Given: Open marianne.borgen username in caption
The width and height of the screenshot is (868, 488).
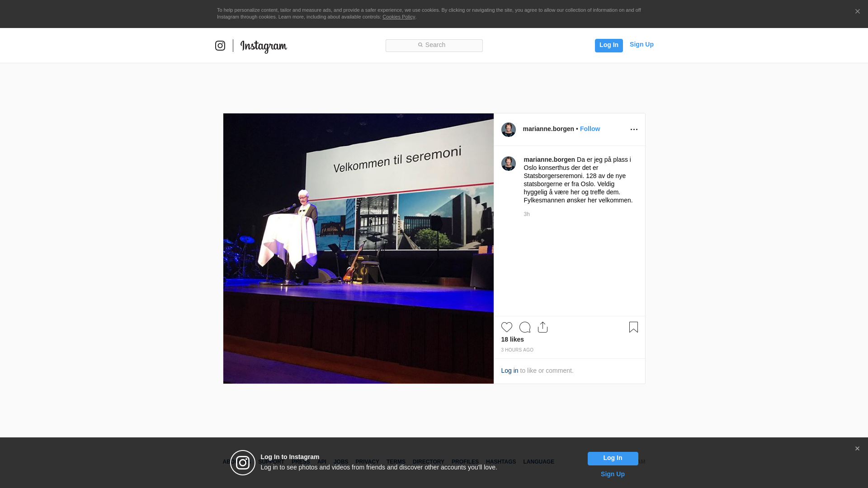Looking at the screenshot, I should tap(549, 160).
